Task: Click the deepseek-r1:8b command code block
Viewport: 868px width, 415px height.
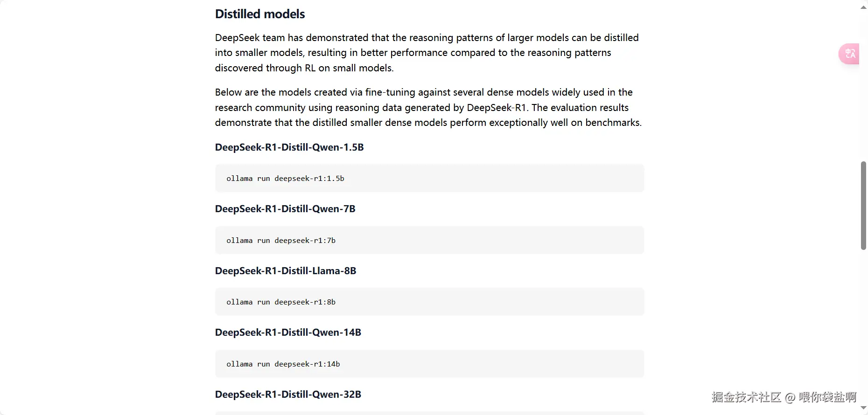Action: 429,302
